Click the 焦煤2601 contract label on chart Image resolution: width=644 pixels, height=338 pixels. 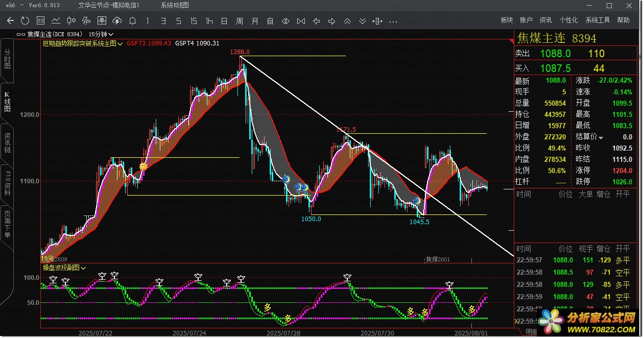[439, 259]
